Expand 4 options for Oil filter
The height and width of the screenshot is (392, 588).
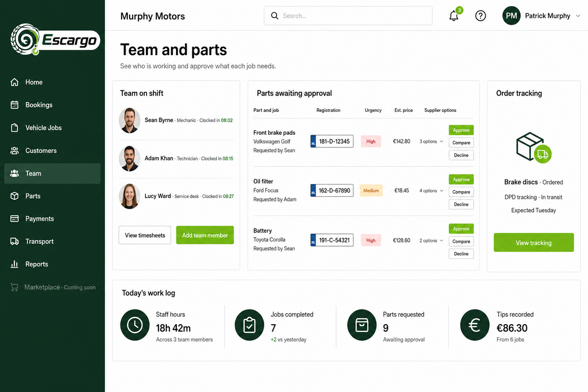tap(431, 191)
